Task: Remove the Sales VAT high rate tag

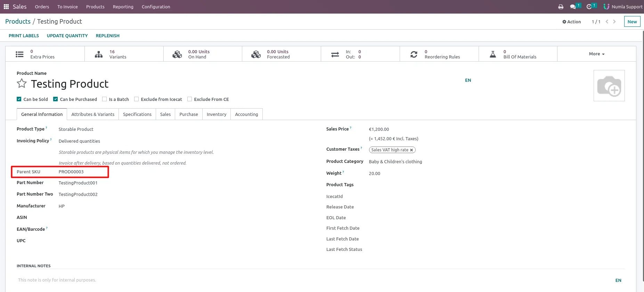Action: click(411, 150)
